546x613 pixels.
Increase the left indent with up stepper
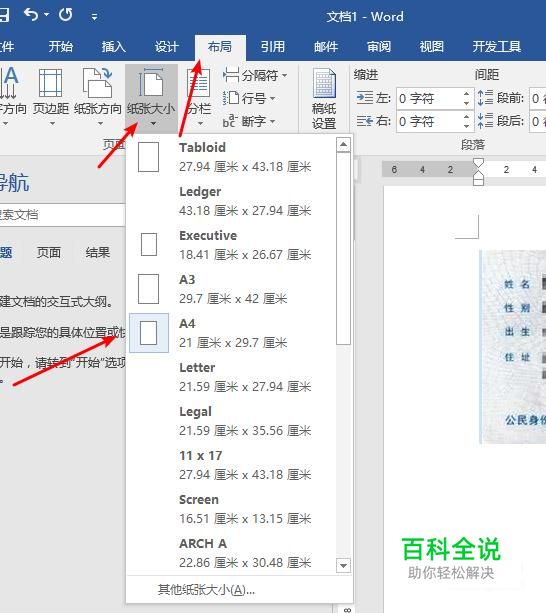click(466, 93)
